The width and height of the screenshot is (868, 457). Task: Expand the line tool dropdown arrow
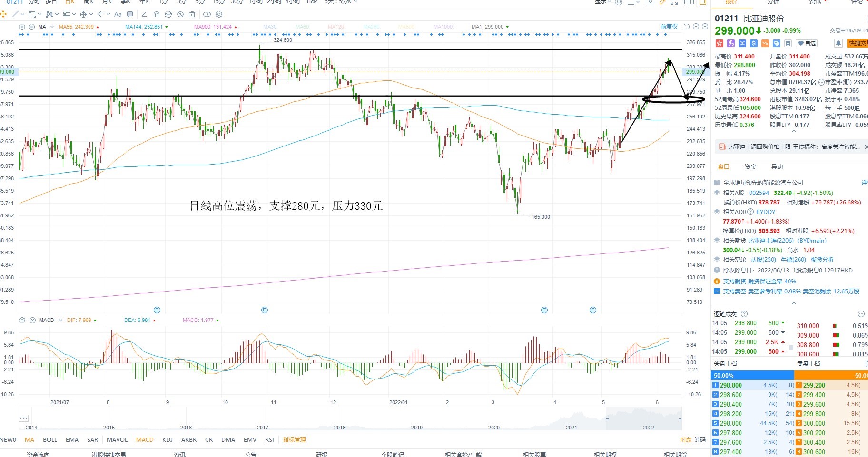click(x=22, y=14)
